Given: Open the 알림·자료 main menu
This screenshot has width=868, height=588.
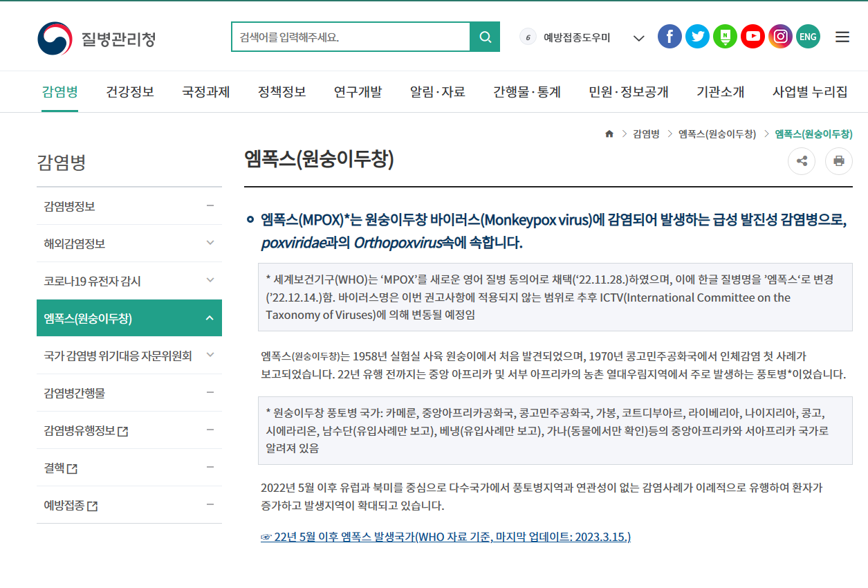Looking at the screenshot, I should pos(437,92).
